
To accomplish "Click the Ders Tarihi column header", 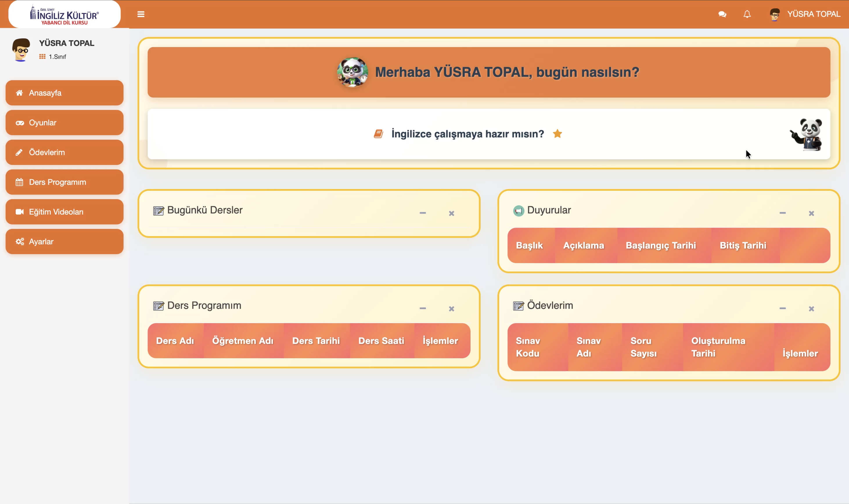I will (316, 341).
